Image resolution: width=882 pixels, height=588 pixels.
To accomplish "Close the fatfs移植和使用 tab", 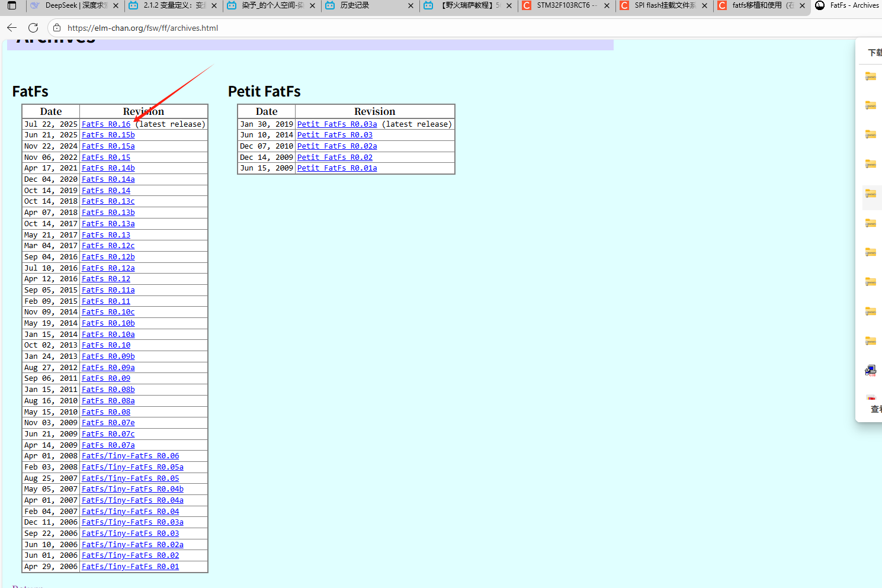I will (x=802, y=5).
